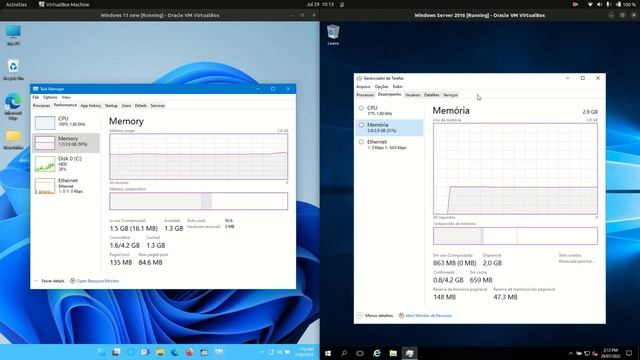Screen dimensions: 640x360
Task: Expand hidden tray icons in Windows 11
Action: (x=262, y=352)
